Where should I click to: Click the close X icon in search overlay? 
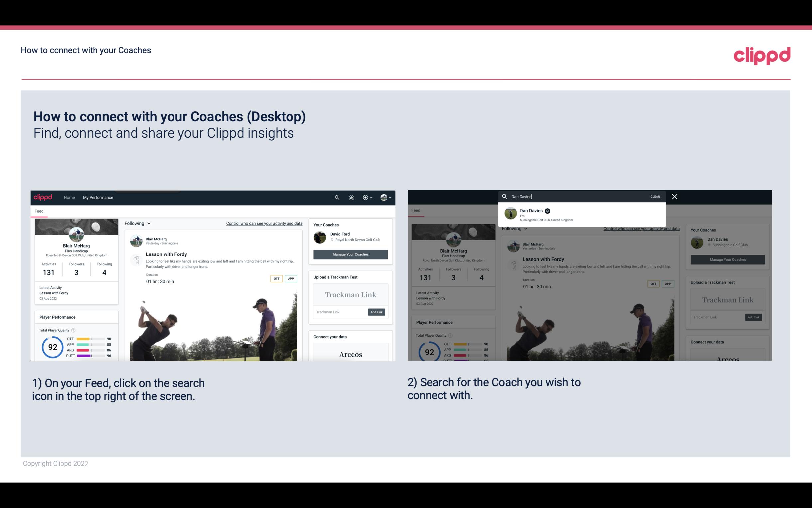click(x=675, y=196)
